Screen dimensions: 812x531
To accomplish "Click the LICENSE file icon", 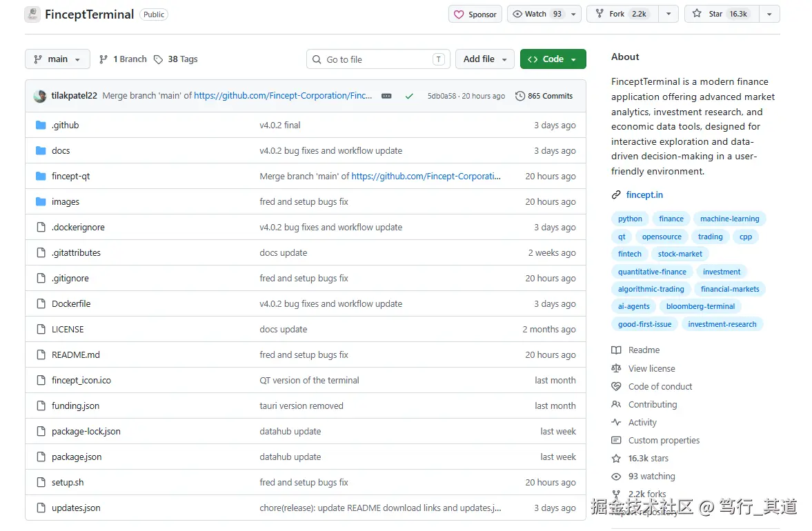I will [41, 329].
